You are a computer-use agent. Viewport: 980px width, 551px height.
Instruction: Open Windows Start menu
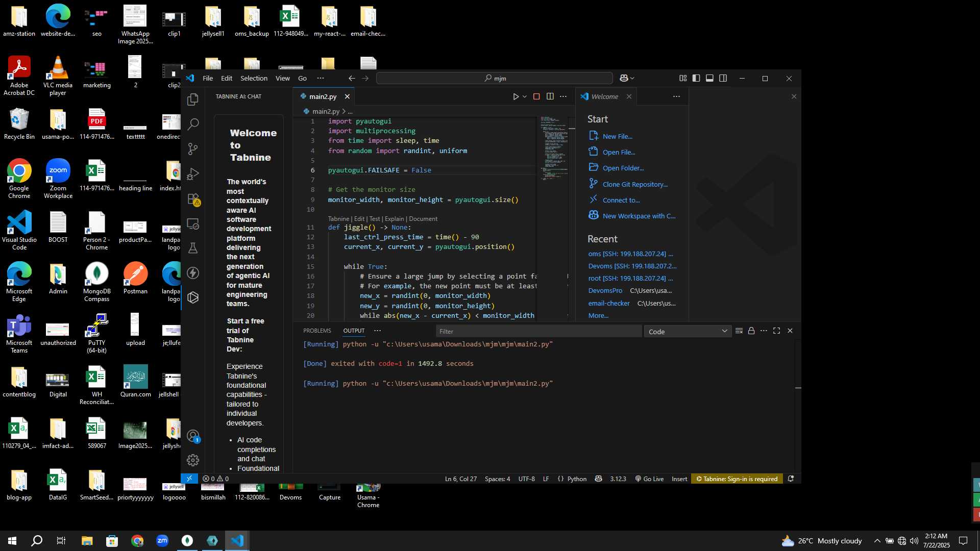[x=12, y=541]
